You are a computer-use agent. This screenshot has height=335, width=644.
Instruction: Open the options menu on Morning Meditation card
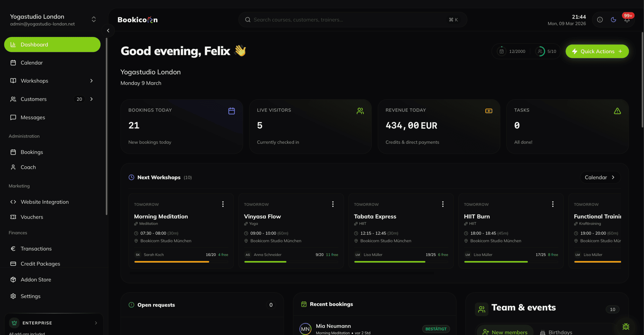pyautogui.click(x=223, y=204)
